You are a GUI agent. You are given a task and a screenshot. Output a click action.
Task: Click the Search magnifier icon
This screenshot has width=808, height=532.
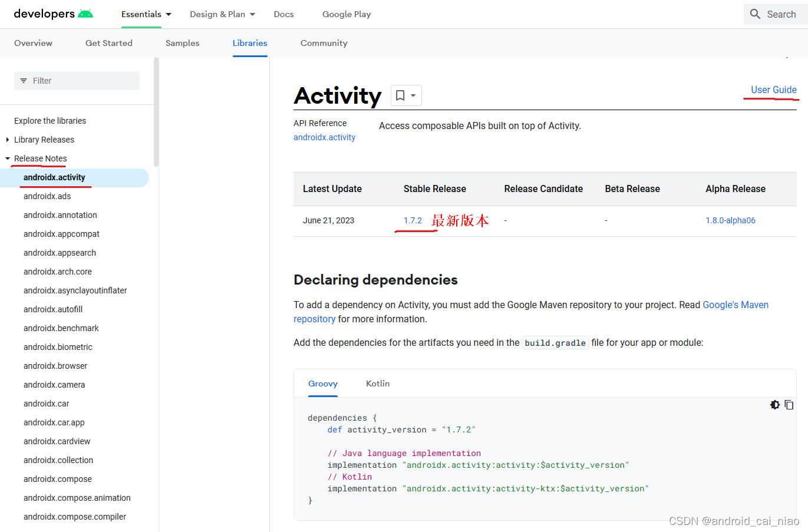pyautogui.click(x=755, y=14)
